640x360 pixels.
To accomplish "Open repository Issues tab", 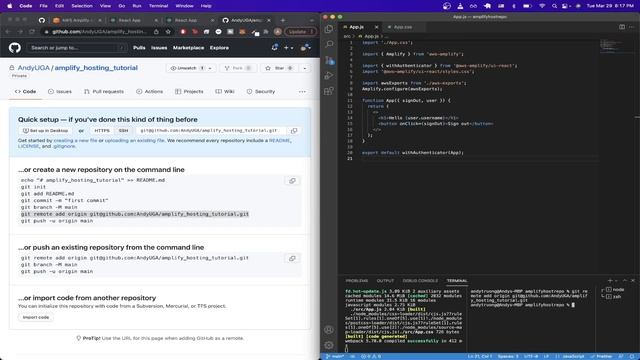I will (60, 91).
